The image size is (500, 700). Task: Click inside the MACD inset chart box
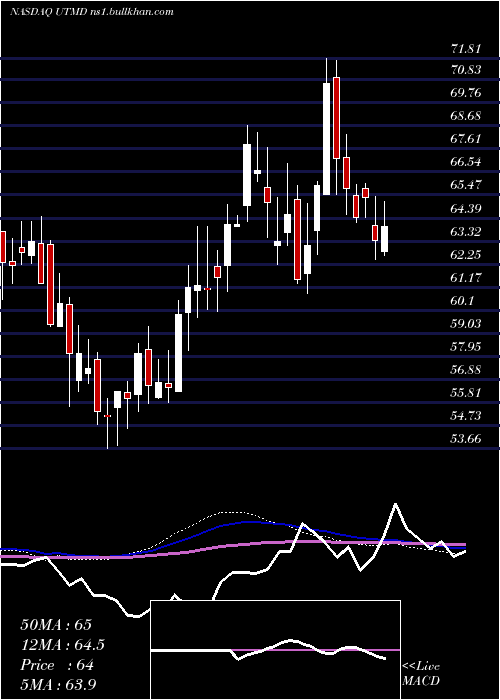tap(275, 650)
